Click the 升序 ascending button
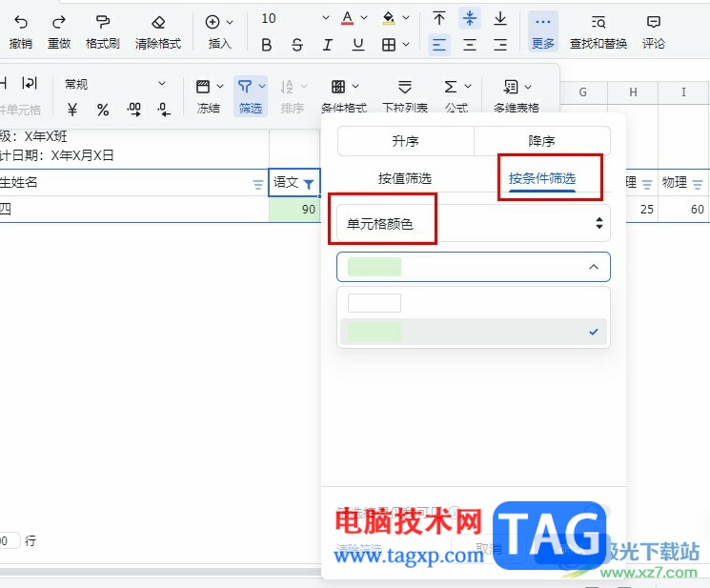 (x=405, y=141)
